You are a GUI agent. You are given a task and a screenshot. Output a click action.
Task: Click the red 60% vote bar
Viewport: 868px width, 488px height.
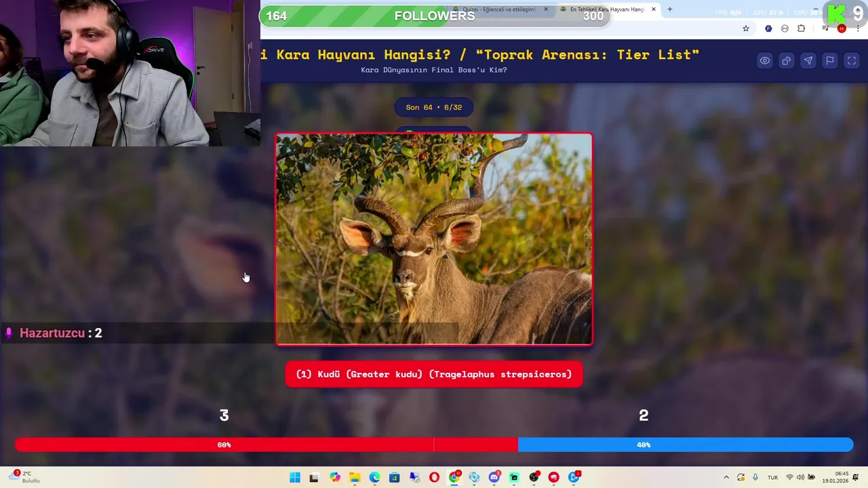pyautogui.click(x=267, y=445)
